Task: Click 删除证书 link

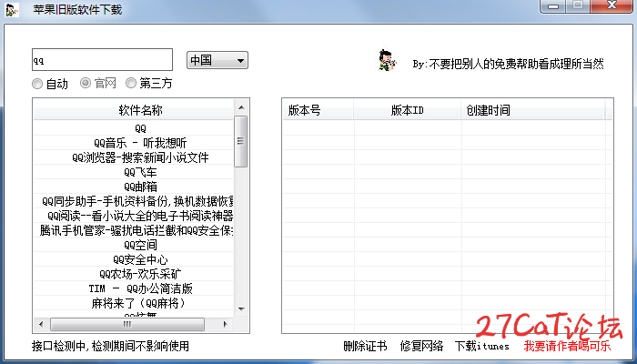Action: pos(365,346)
